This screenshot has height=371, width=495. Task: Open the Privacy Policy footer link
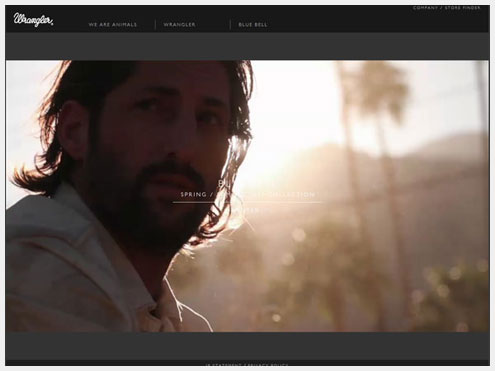point(267,365)
